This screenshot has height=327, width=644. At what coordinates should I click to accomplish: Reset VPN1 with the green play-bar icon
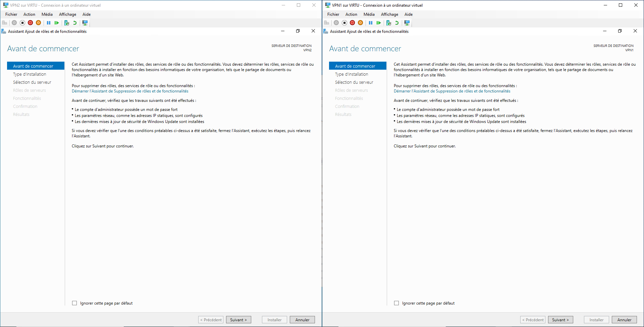click(379, 23)
